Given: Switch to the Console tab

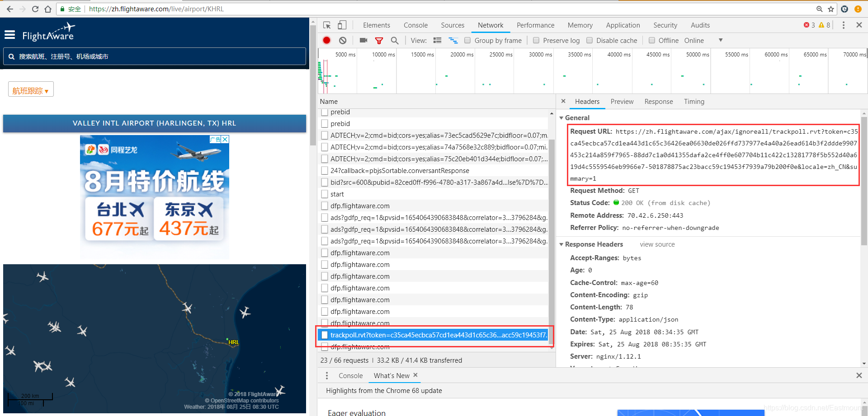Looking at the screenshot, I should (x=415, y=25).
